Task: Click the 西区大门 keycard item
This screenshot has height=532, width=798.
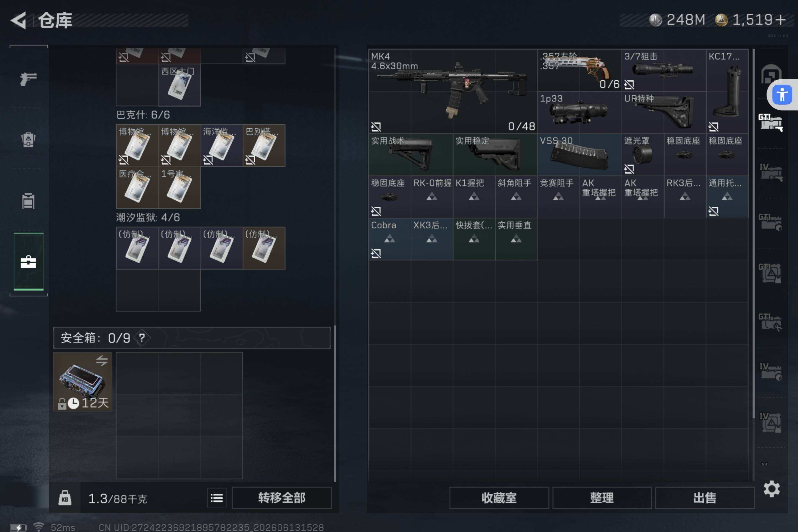Action: (x=180, y=85)
